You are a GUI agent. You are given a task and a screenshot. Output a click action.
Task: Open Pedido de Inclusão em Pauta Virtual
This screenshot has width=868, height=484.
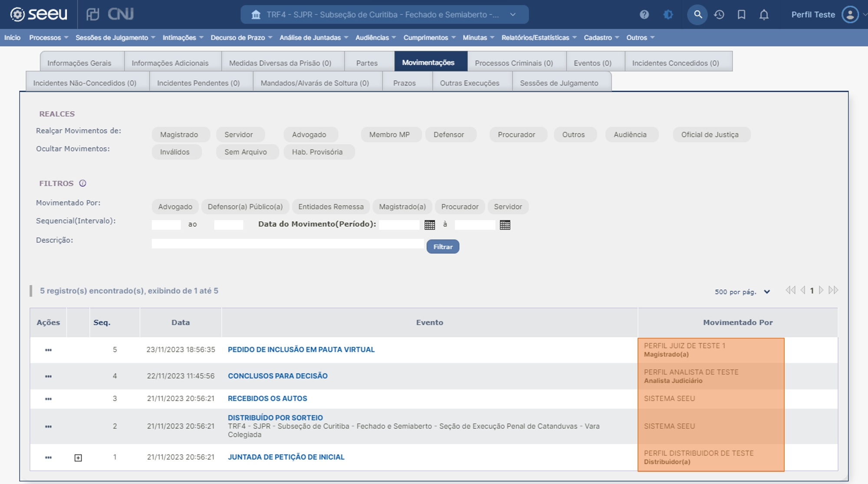point(301,349)
